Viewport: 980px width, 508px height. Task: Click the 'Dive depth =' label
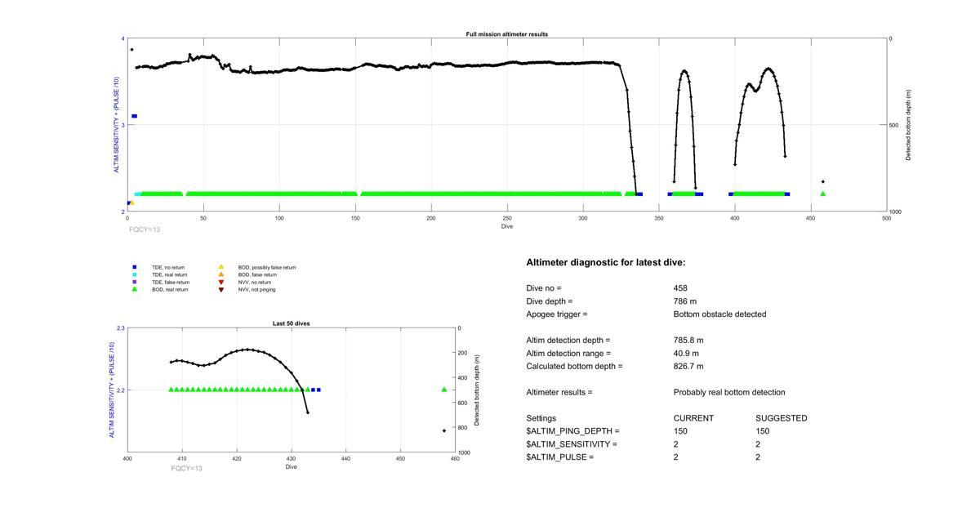(550, 301)
